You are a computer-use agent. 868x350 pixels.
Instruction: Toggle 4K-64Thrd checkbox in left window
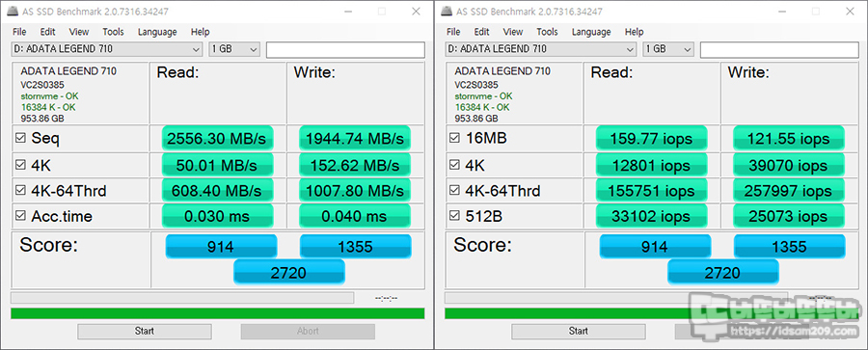click(20, 191)
